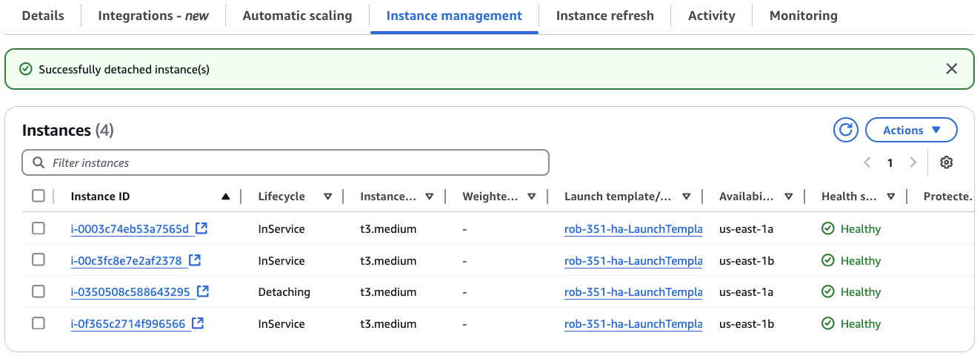Select checkbox for the Detaching instance row
980x356 pixels.
pyautogui.click(x=39, y=292)
